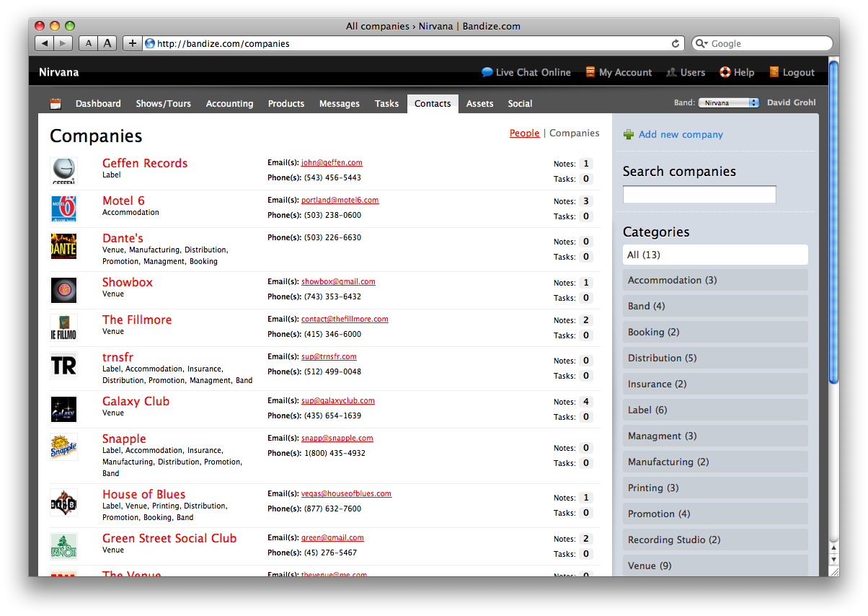
Task: Open the Band selector dropdown showing Nirvana
Action: click(x=728, y=103)
